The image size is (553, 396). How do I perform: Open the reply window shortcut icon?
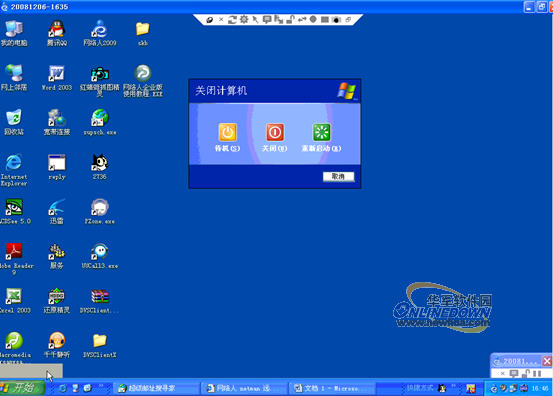pos(57,167)
